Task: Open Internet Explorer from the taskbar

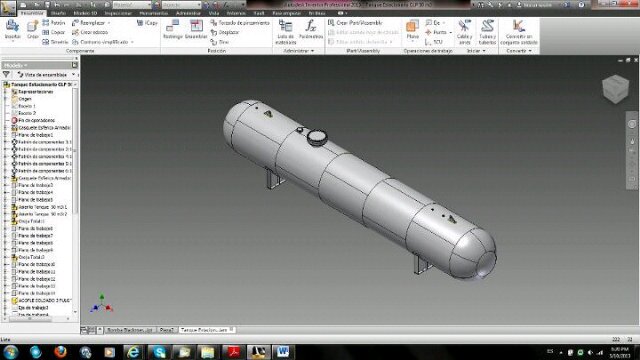Action: [x=133, y=351]
